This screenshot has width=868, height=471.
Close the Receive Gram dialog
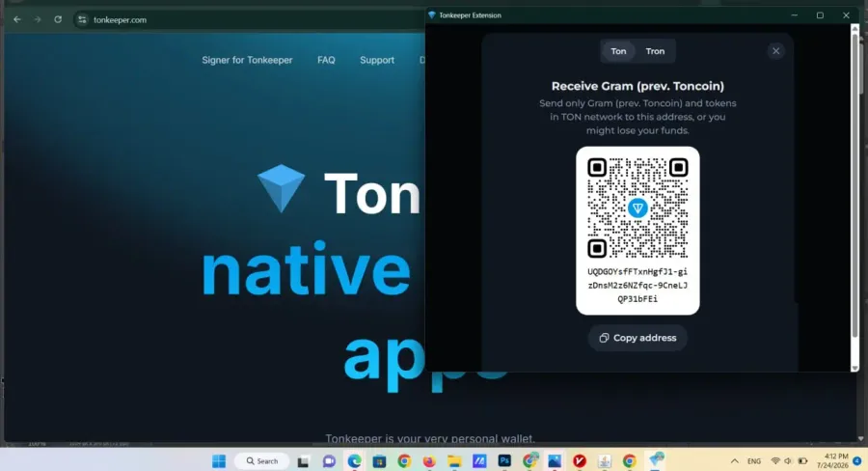click(x=775, y=51)
